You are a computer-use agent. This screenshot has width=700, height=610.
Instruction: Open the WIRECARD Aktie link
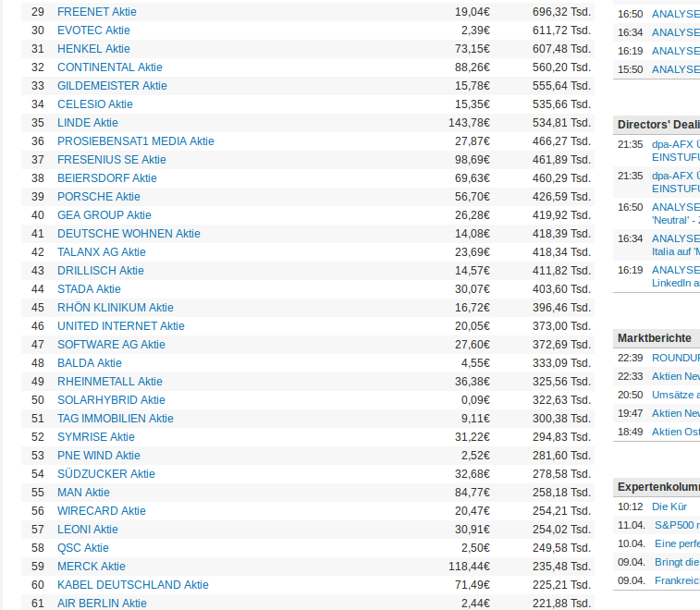click(x=102, y=511)
